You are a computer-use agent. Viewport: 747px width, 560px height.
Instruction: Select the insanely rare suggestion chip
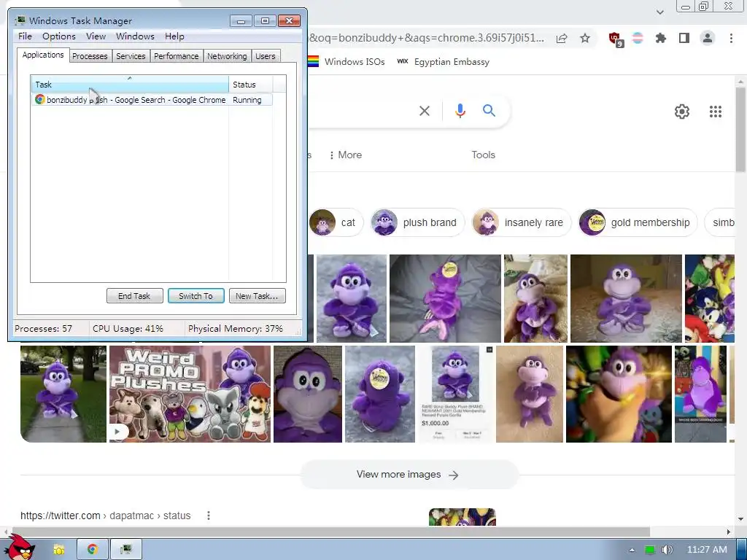pos(521,222)
